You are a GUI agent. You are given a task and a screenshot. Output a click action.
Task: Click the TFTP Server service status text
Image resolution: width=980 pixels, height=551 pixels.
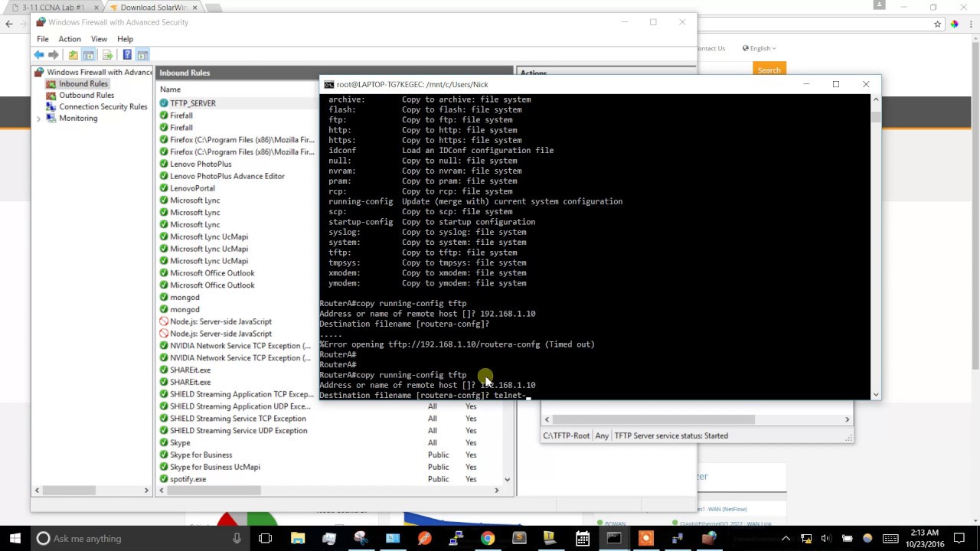671,435
